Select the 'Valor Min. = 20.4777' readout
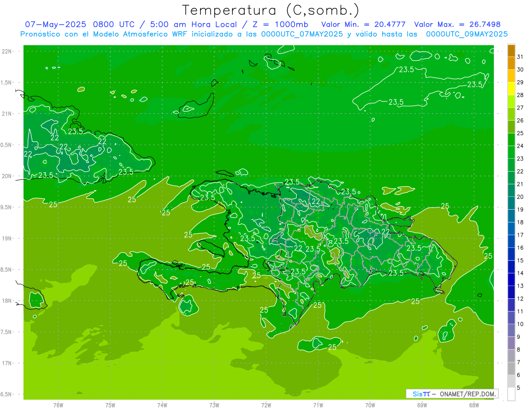The width and height of the screenshot is (532, 411). pos(363,24)
